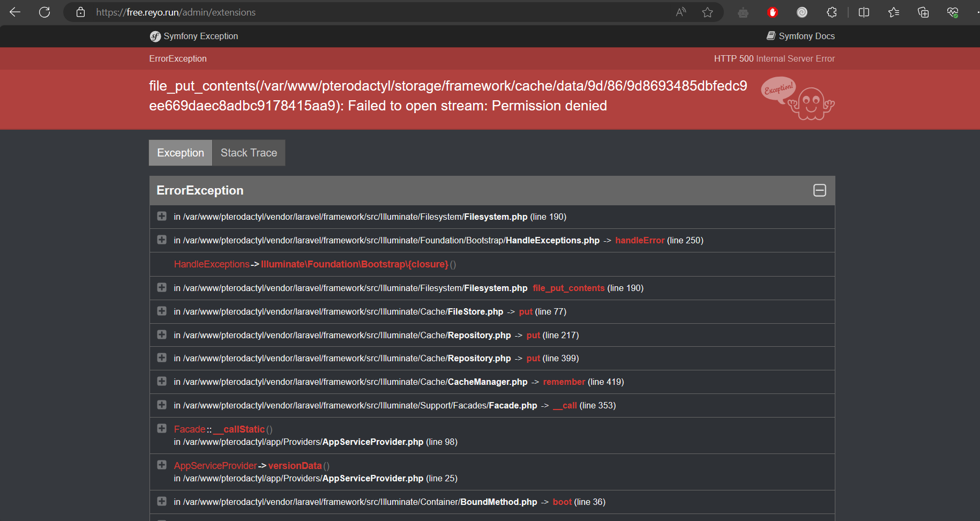Open the red shield extension icon

coord(772,12)
